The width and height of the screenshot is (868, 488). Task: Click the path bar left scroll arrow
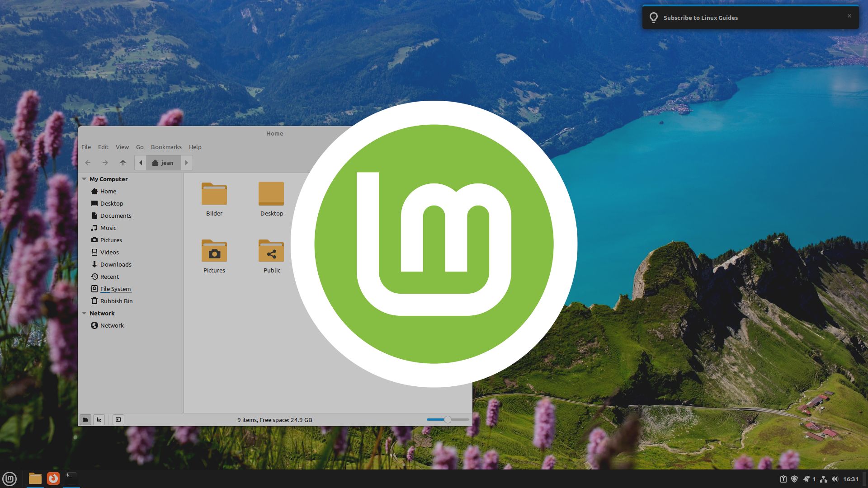(x=141, y=163)
